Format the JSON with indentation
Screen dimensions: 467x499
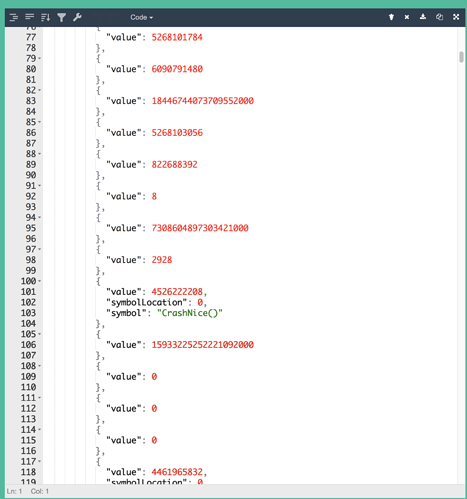[14, 17]
